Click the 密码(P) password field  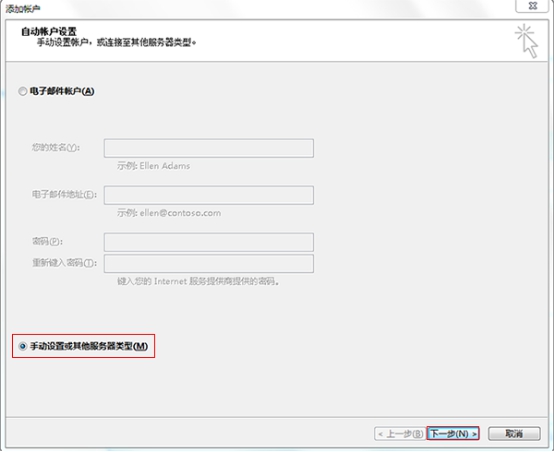click(x=208, y=242)
